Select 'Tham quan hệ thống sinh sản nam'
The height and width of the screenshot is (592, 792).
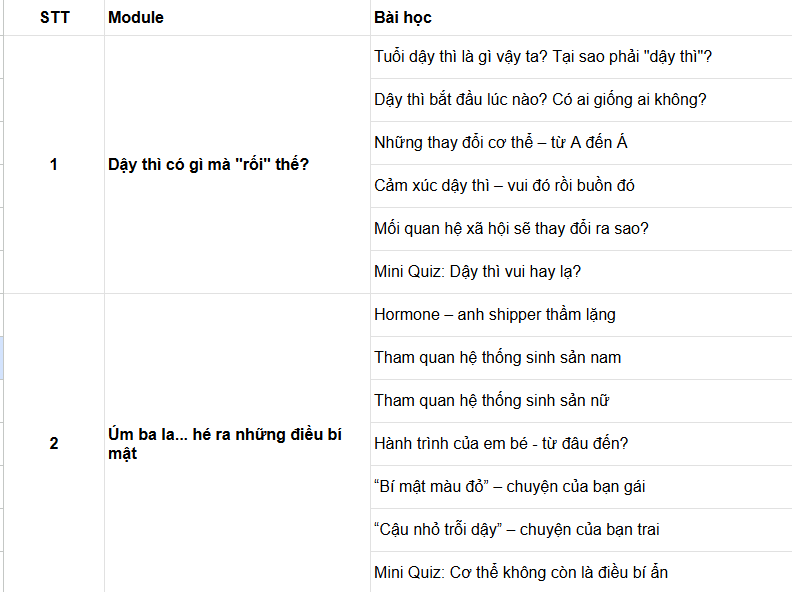(581, 358)
